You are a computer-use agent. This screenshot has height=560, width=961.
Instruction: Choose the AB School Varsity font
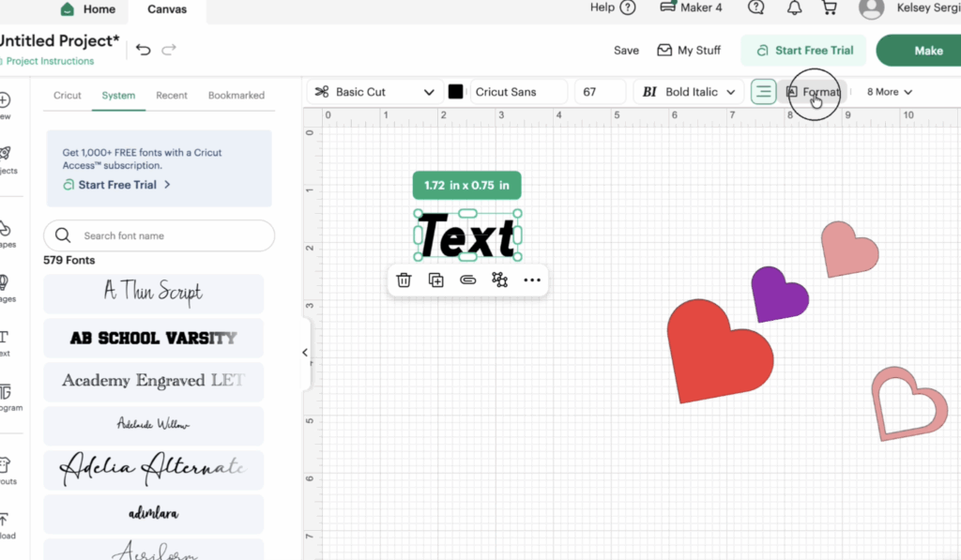point(153,338)
